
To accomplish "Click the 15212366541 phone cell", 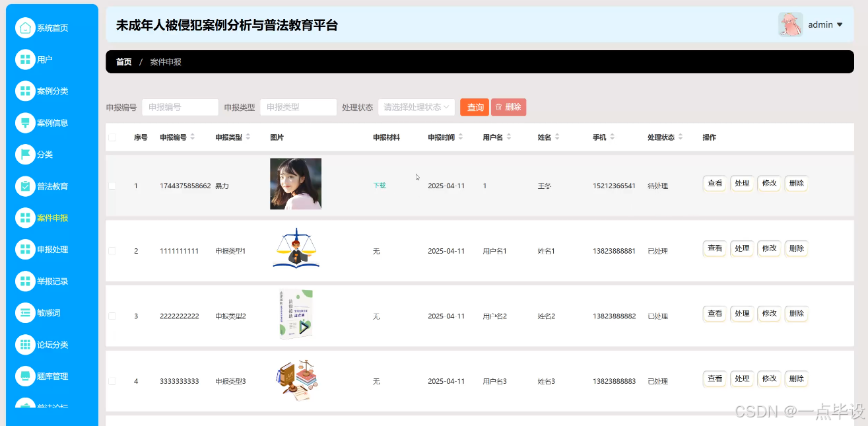I will (x=614, y=186).
